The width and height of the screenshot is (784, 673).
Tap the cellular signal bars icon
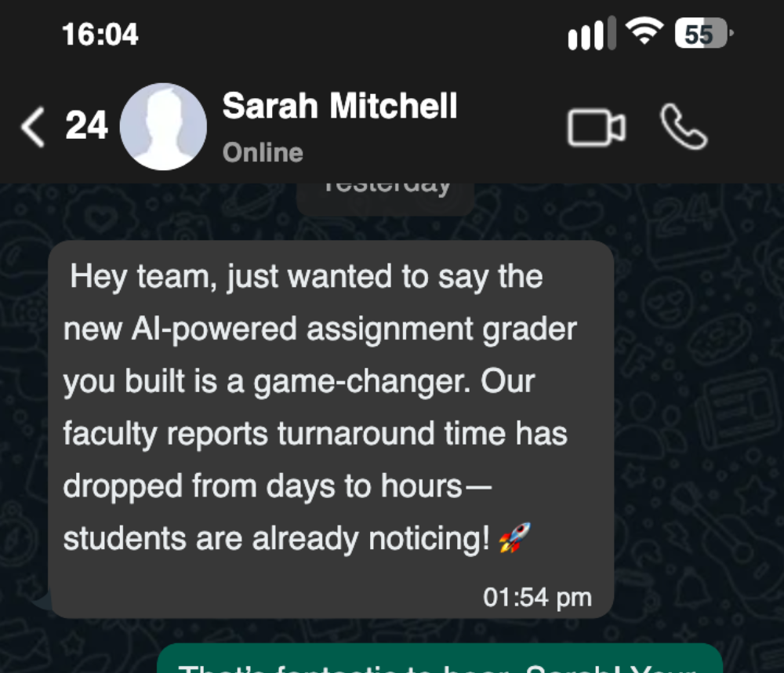590,33
